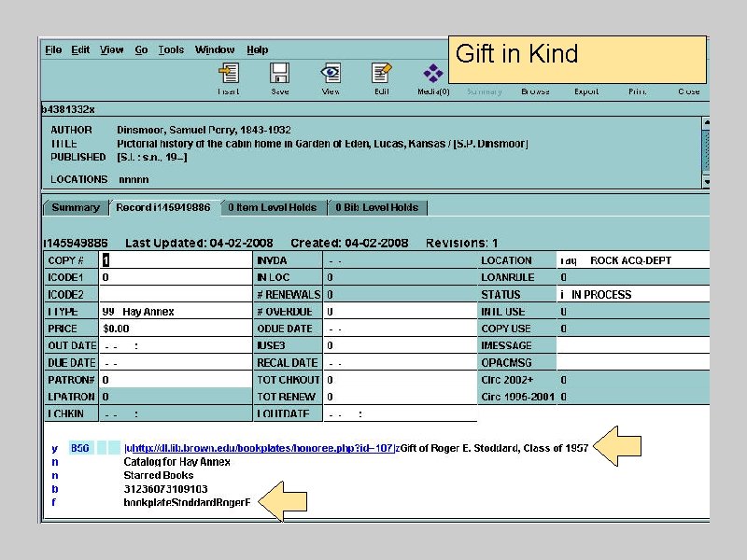
Task: Click the Export toolbar button
Action: point(586,91)
